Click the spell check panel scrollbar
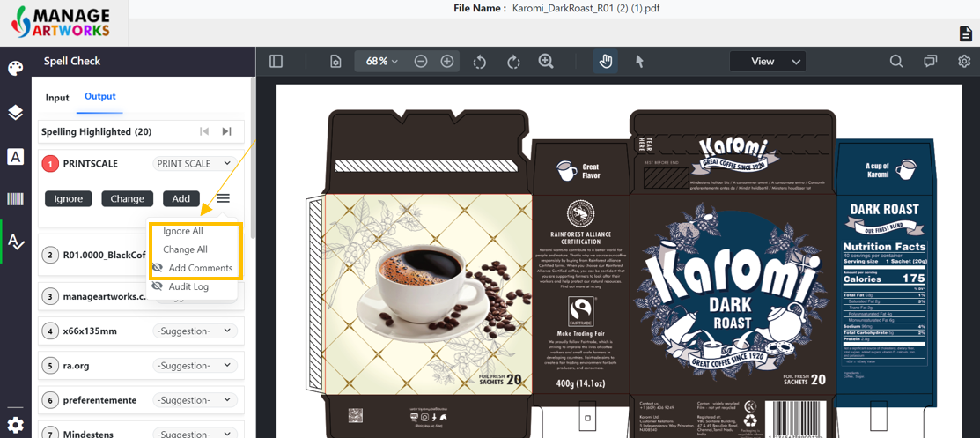The width and height of the screenshot is (980, 446). [x=253, y=158]
